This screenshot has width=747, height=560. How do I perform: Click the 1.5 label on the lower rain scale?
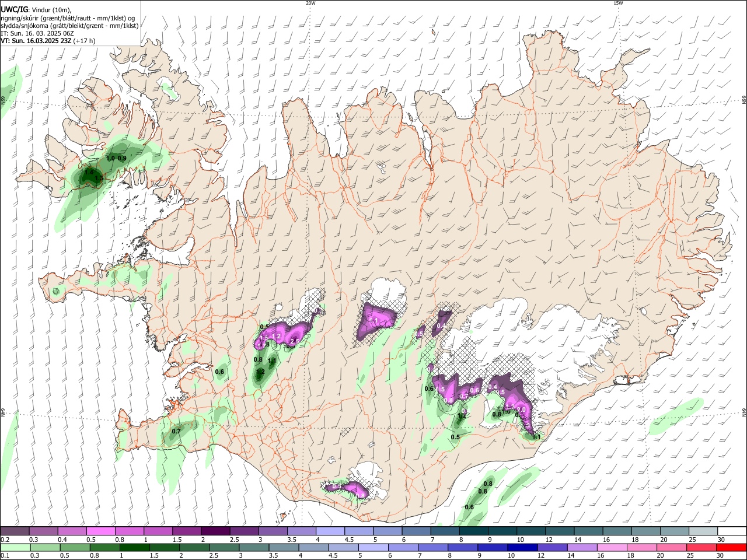click(154, 555)
